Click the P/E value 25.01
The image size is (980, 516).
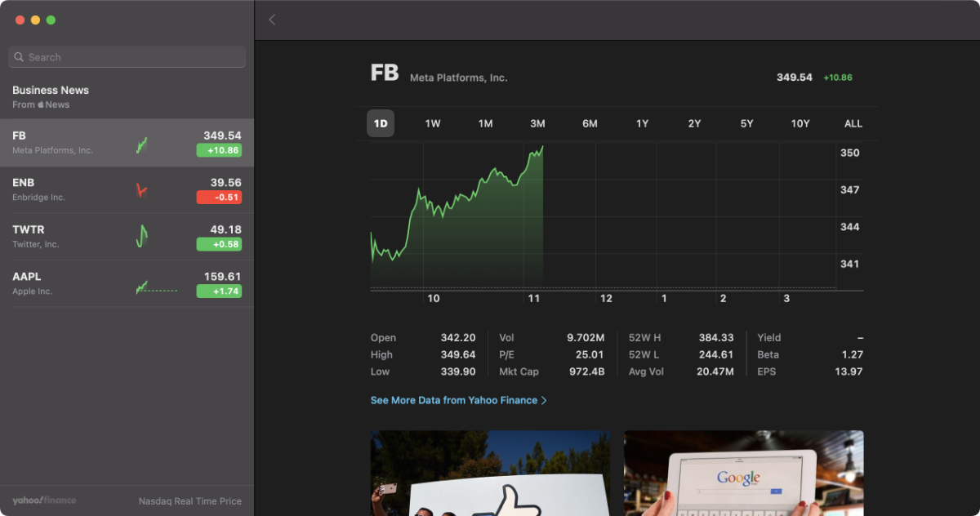[590, 355]
